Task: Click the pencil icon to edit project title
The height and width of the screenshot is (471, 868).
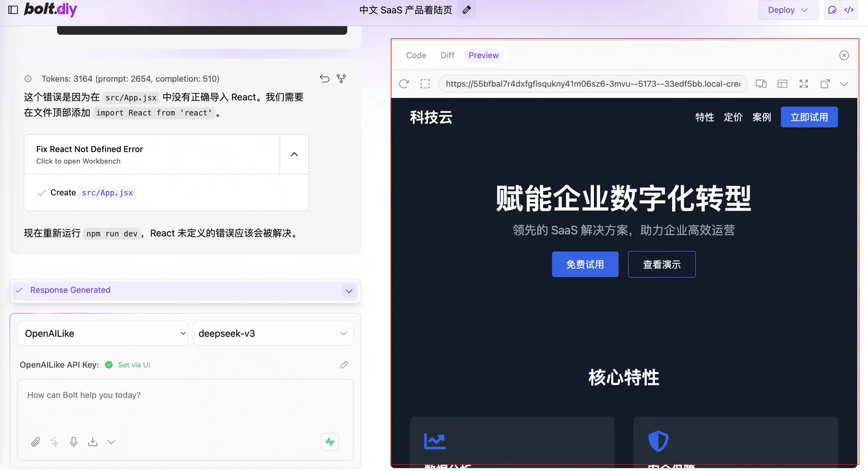Action: pos(467,10)
